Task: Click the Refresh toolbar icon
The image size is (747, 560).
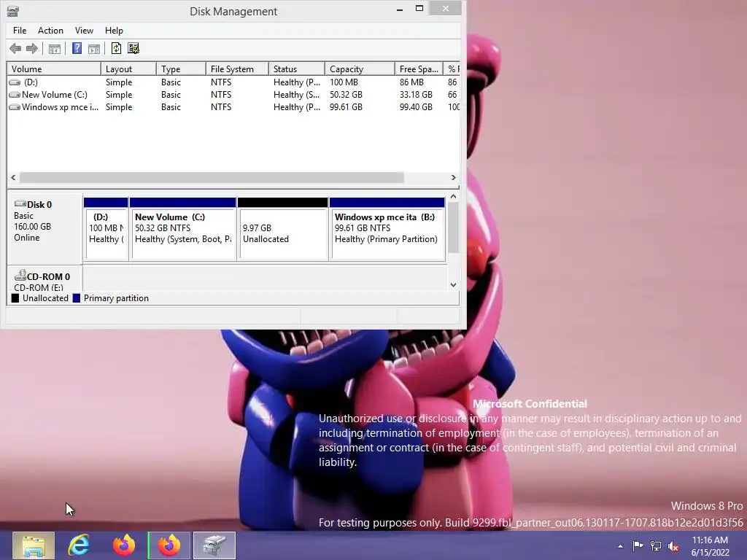Action: click(116, 48)
